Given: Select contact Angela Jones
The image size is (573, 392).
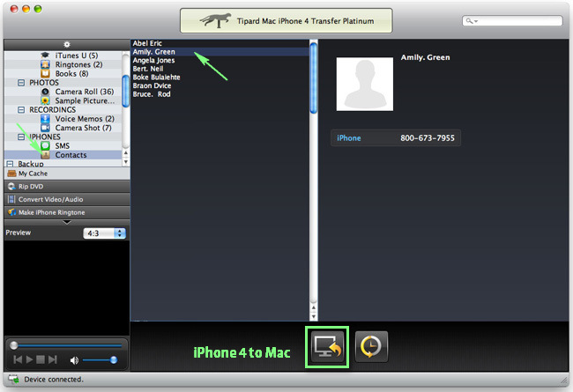Looking at the screenshot, I should [153, 60].
